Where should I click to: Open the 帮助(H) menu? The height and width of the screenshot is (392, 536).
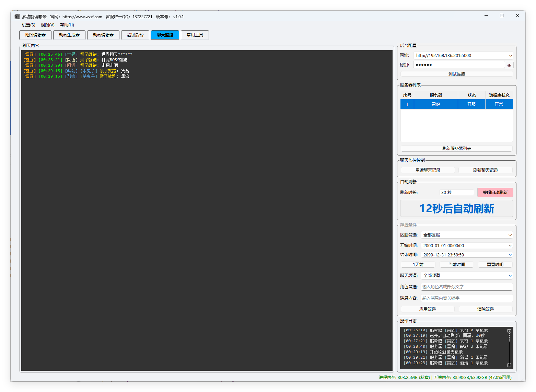tap(67, 25)
